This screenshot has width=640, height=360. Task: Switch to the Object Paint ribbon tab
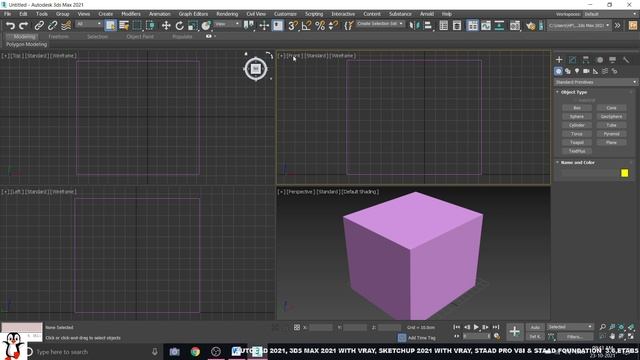tap(140, 37)
